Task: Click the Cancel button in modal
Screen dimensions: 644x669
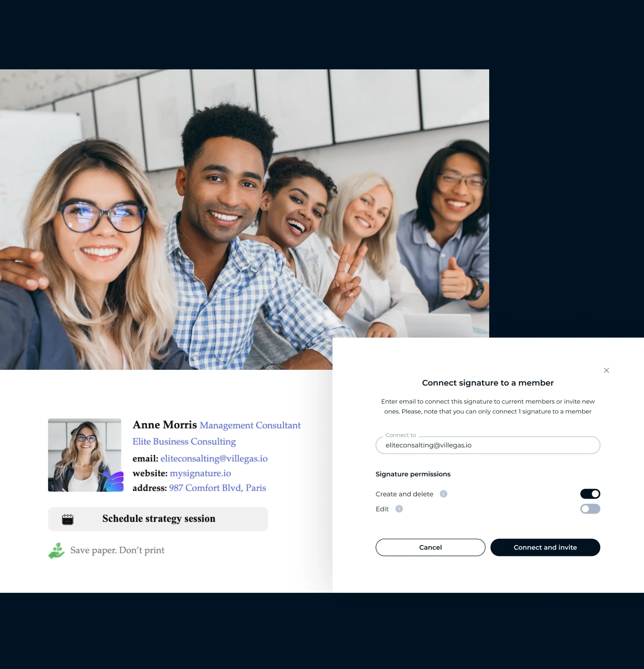Action: coord(430,547)
